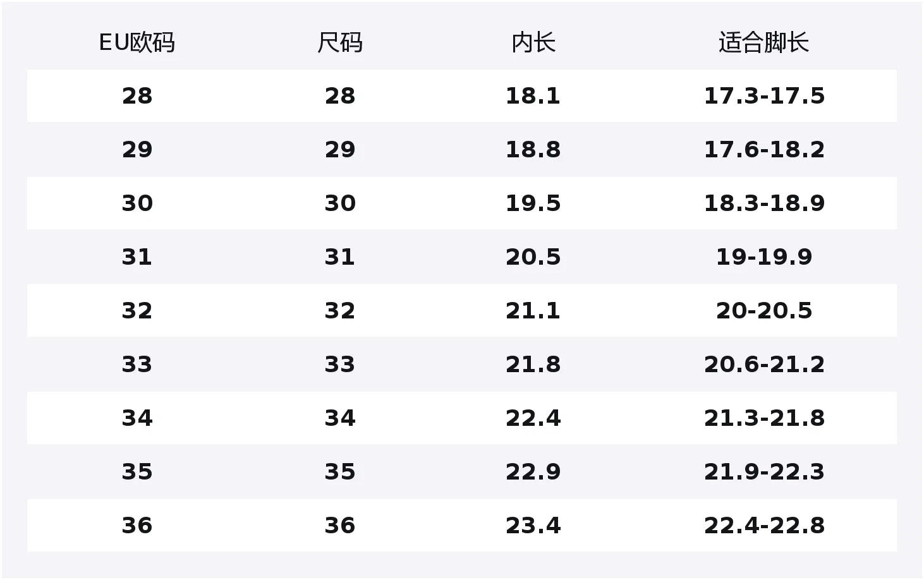Click inner length 19.5 value
The image size is (924, 580).
click(x=533, y=203)
